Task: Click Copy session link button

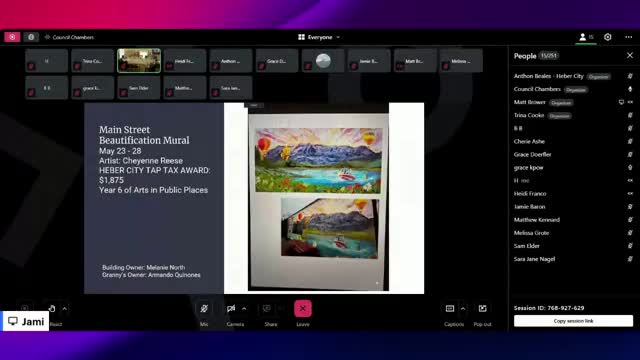Action: 573,321
